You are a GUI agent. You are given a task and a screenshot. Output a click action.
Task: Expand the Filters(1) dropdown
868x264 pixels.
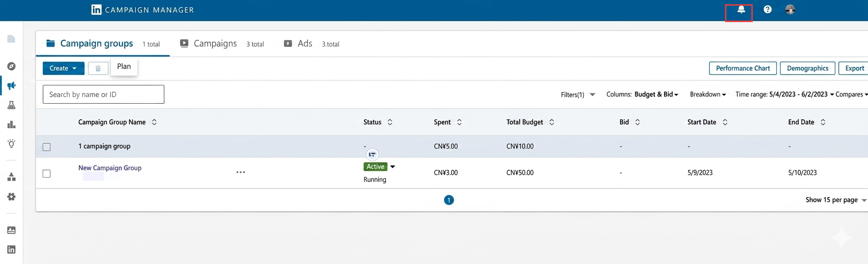[578, 95]
